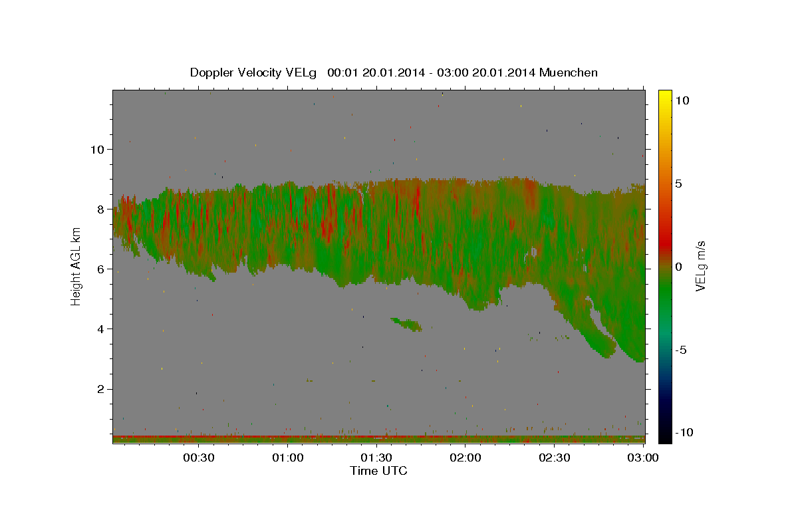Click the 'Muenchen' location in the title

pos(569,72)
